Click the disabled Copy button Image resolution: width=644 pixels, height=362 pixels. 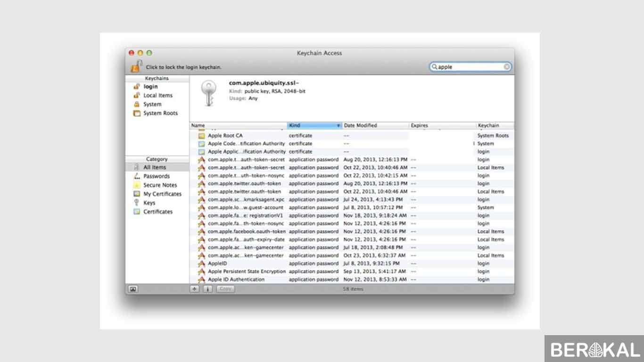tap(225, 289)
